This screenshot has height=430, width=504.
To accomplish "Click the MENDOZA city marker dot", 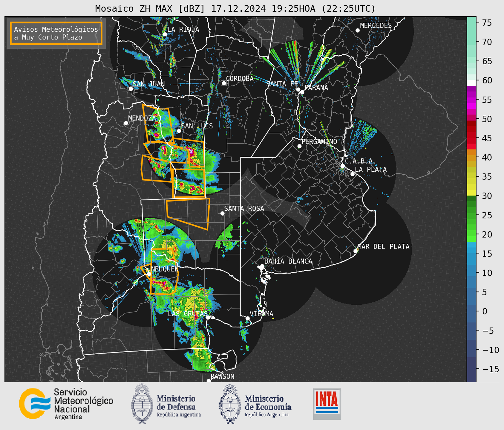I will click(x=126, y=123).
